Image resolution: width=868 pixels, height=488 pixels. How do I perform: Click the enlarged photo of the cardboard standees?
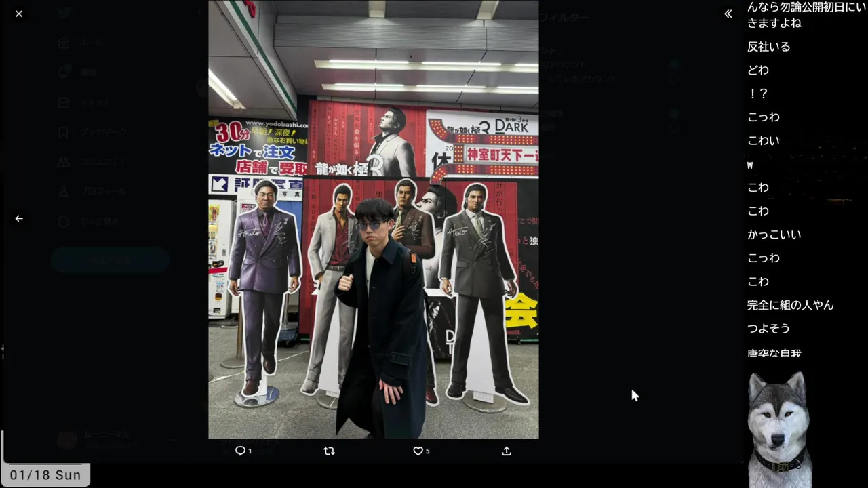[373, 219]
